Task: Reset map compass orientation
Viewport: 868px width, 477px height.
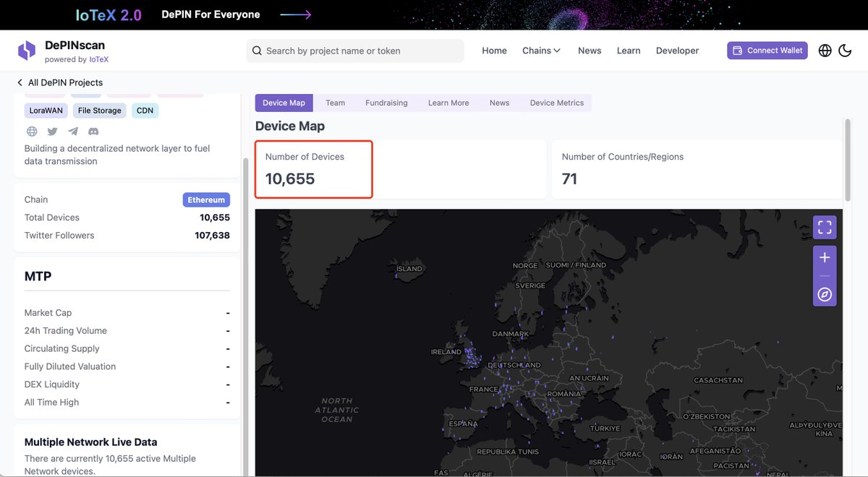Action: tap(825, 294)
